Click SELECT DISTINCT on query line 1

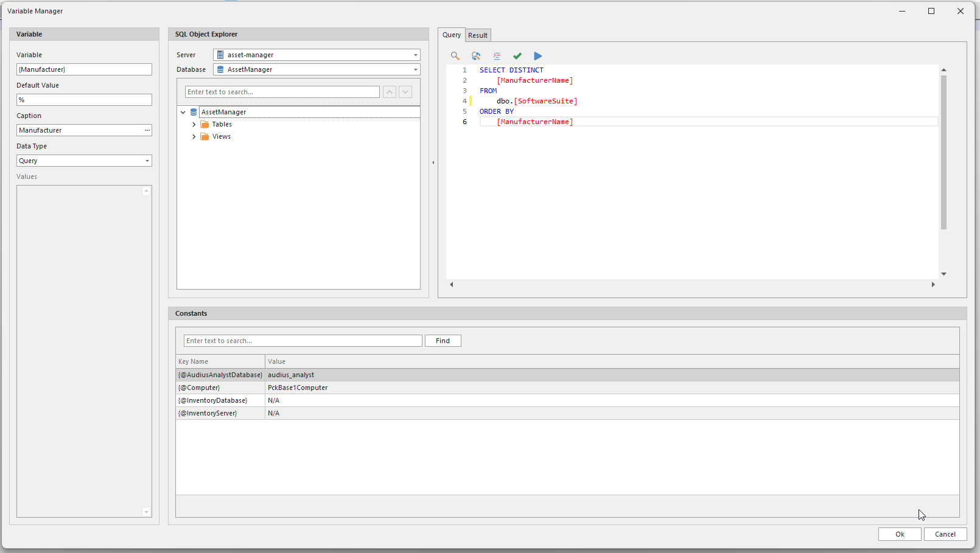(x=511, y=70)
